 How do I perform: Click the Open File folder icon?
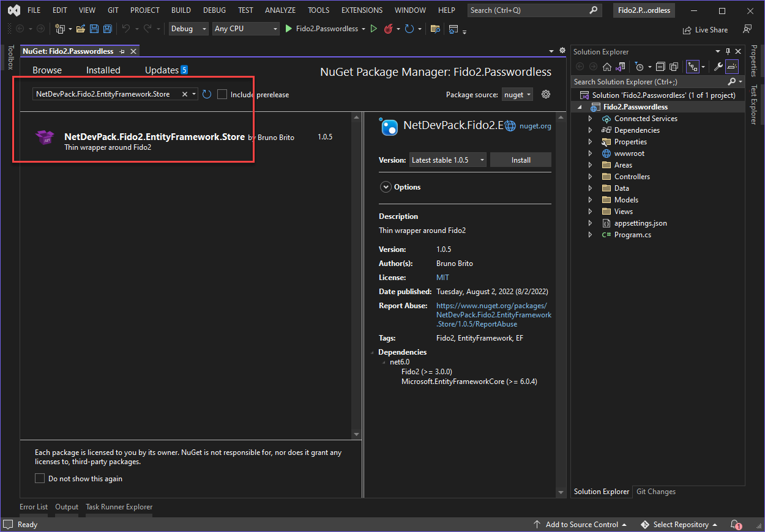(80, 29)
